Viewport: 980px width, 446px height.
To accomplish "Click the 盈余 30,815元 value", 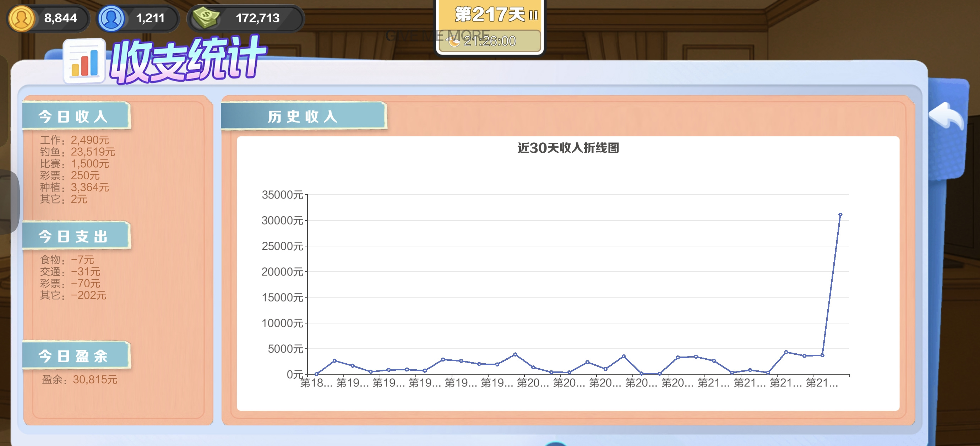I will pos(80,379).
